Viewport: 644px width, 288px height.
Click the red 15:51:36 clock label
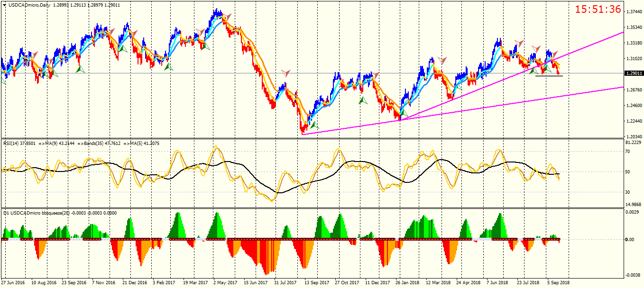[598, 9]
